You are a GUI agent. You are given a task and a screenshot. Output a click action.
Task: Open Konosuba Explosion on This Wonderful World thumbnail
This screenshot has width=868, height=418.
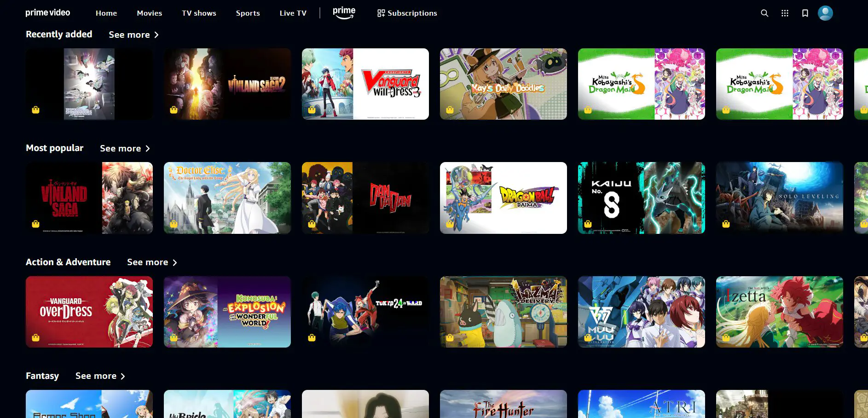tap(227, 312)
